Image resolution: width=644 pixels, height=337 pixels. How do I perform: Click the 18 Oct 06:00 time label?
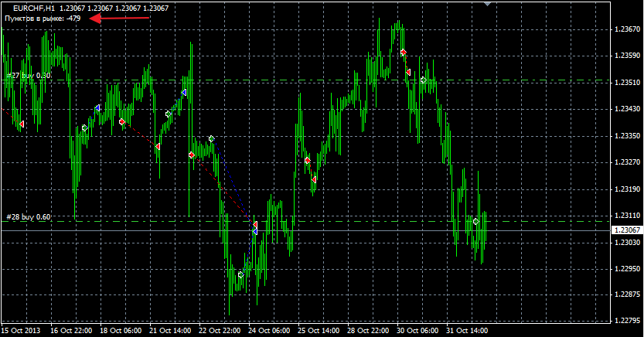(121, 331)
